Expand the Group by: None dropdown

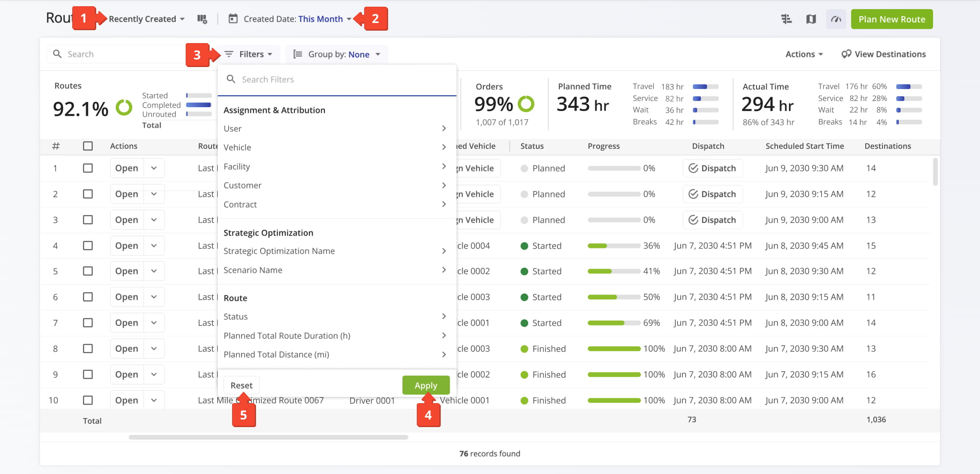tap(337, 55)
